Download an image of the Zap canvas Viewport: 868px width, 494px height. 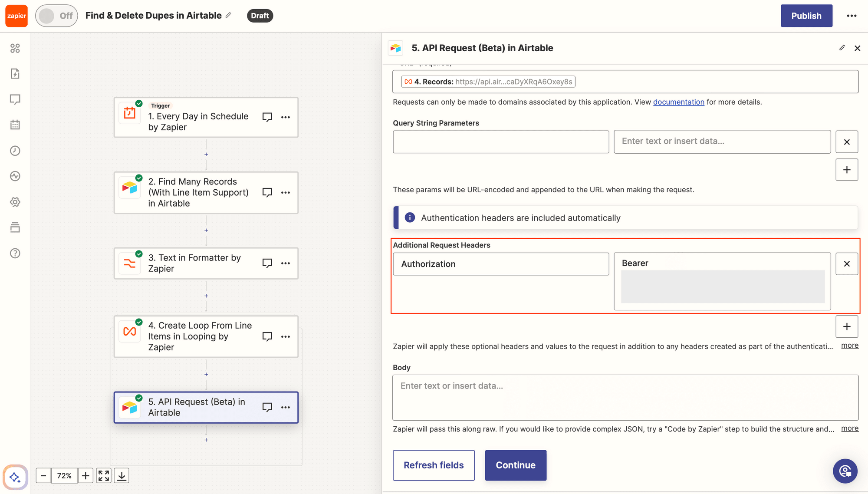point(122,475)
